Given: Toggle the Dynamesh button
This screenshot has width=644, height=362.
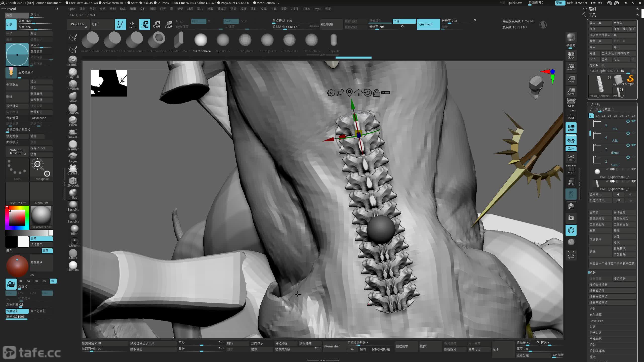Looking at the screenshot, I should (x=428, y=24).
